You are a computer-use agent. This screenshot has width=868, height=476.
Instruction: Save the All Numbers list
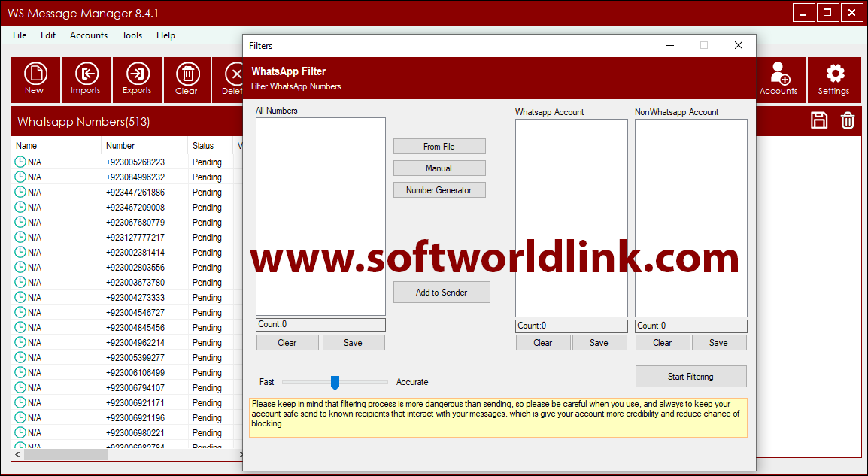point(354,343)
